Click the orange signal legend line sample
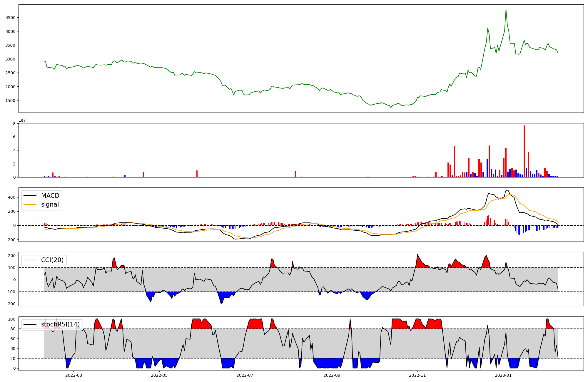 pos(30,205)
